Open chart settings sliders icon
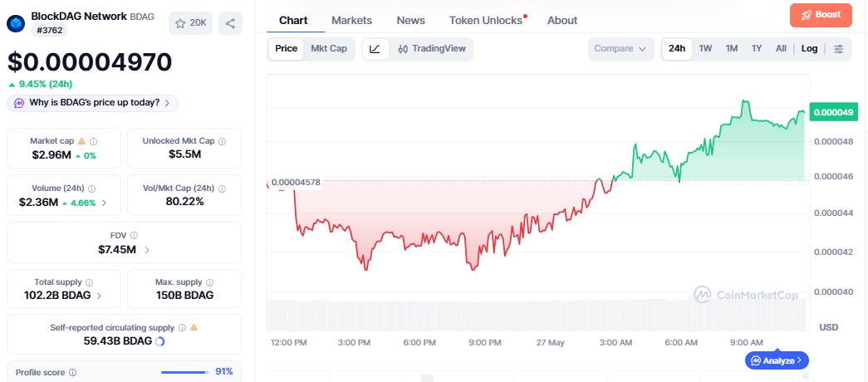The image size is (868, 382). tap(839, 49)
